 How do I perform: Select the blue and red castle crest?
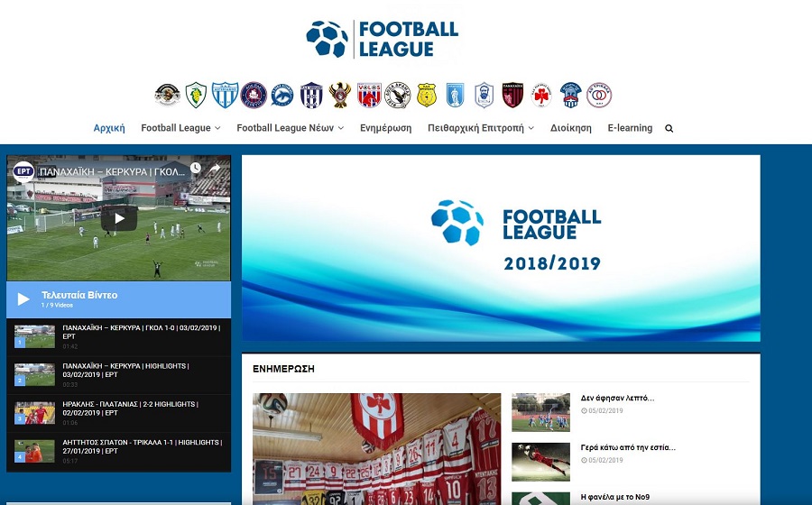570,96
